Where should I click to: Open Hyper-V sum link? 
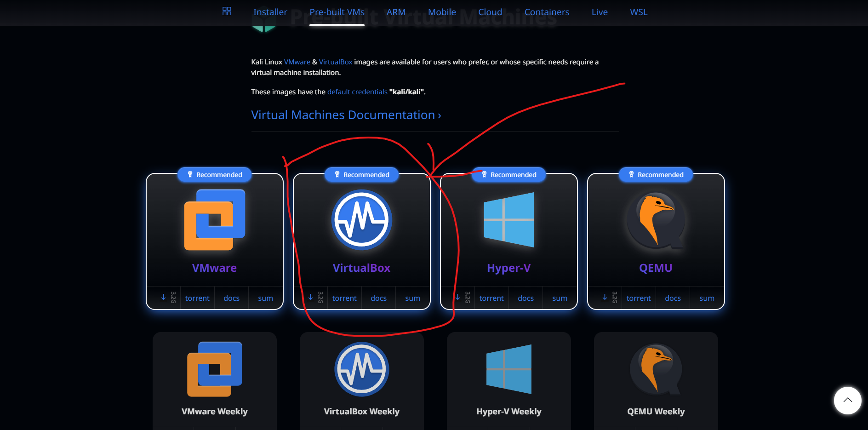tap(560, 298)
